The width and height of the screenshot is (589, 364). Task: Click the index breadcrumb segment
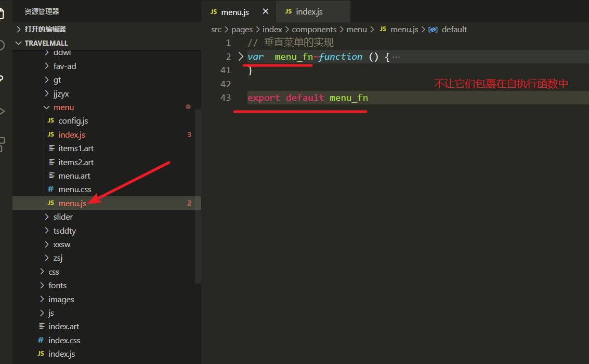click(x=272, y=29)
